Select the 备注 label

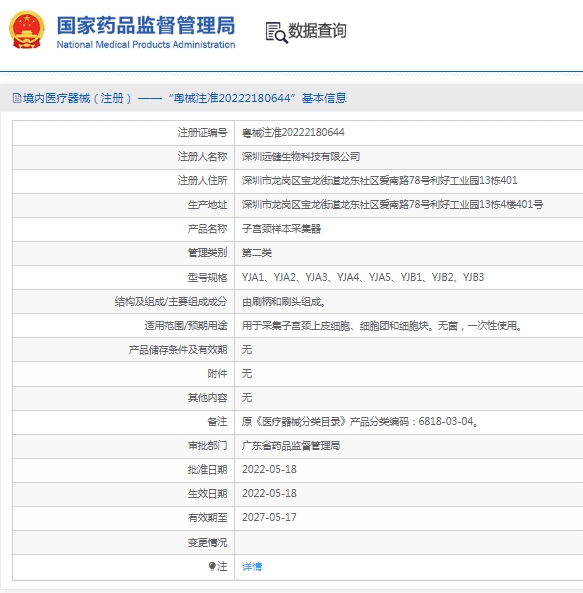pyautogui.click(x=217, y=421)
